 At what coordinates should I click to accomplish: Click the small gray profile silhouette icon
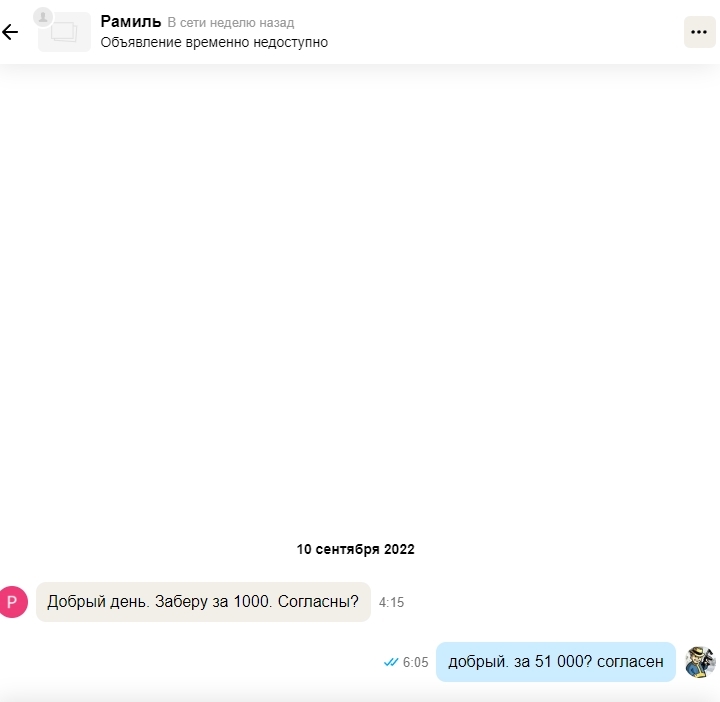(43, 17)
